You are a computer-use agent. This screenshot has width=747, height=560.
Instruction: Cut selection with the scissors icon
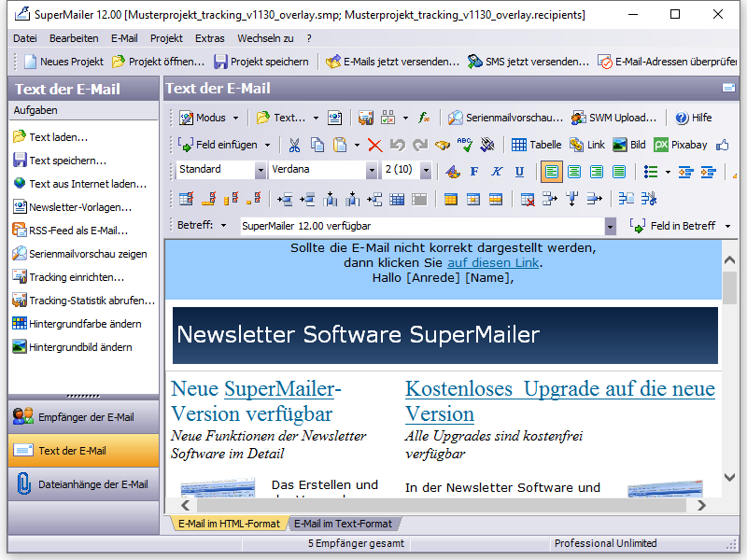294,145
